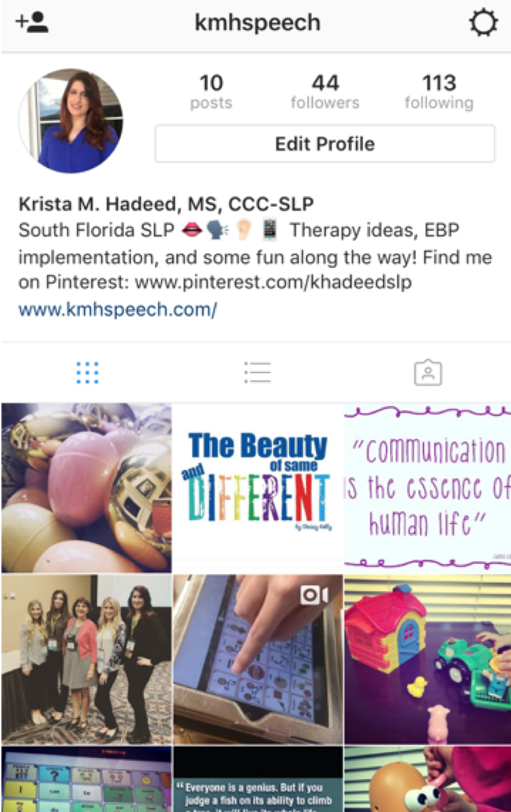
Task: Tap the 10 posts count
Action: coord(211,91)
